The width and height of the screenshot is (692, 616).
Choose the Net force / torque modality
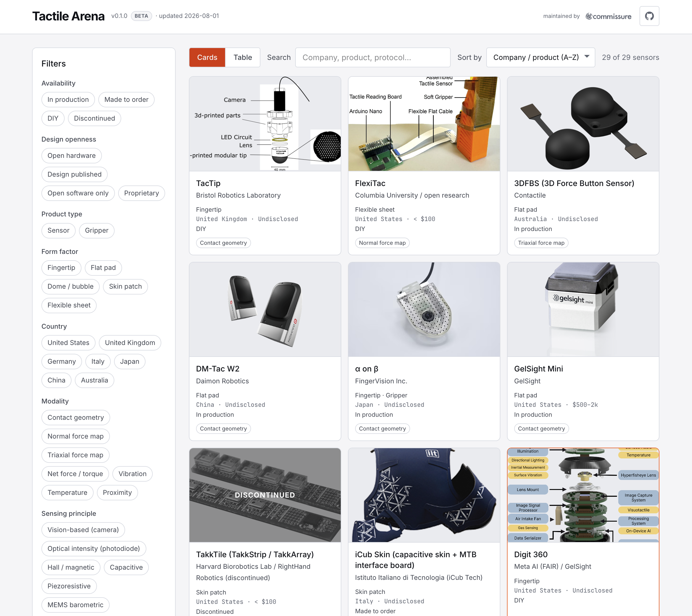tap(75, 474)
